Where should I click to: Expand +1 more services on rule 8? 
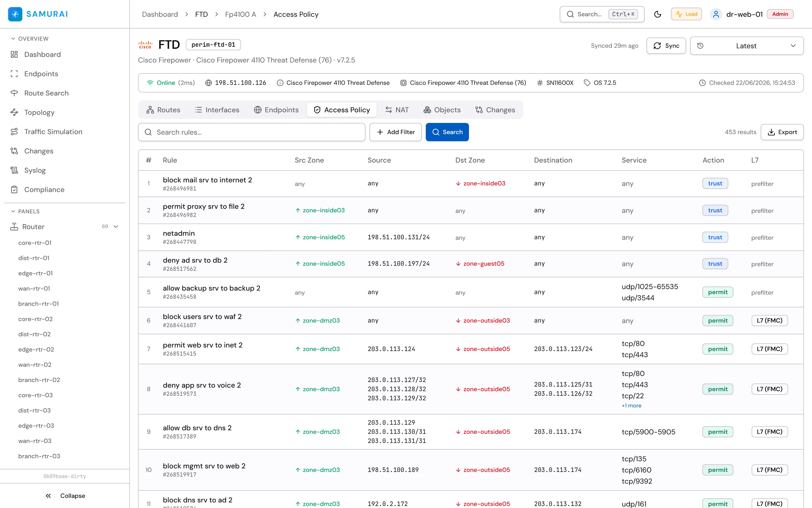[x=632, y=406]
